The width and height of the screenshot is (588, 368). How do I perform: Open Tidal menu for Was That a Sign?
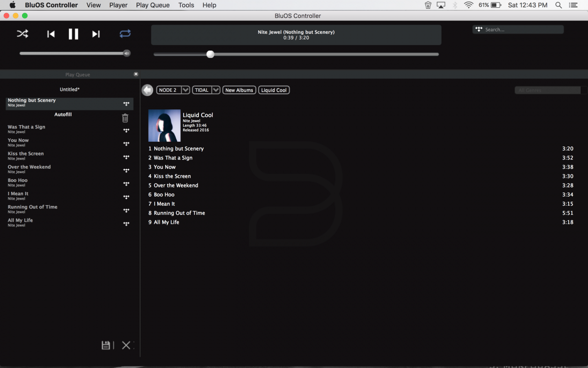[x=126, y=131]
